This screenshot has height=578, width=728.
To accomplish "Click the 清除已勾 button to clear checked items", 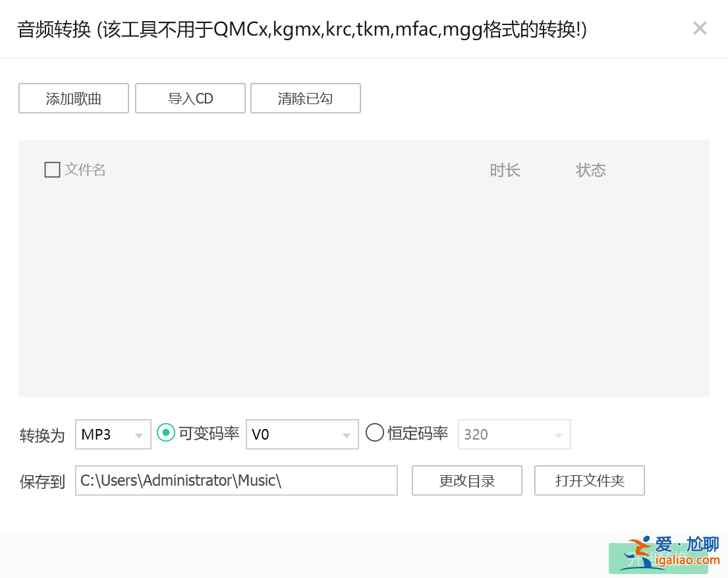I will click(305, 98).
